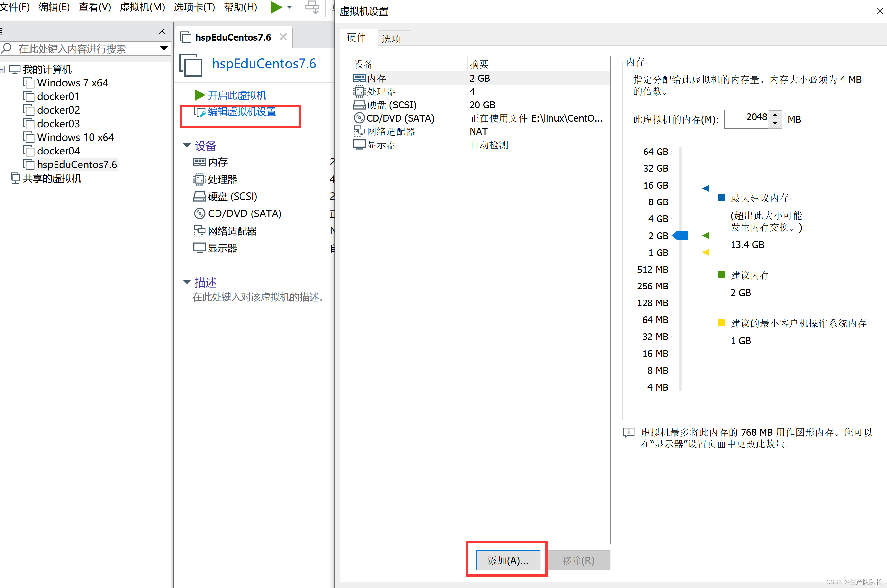The image size is (887, 588).
Task: Select the CD/DVD (SATA) row in the hardware list
Action: pos(481,118)
